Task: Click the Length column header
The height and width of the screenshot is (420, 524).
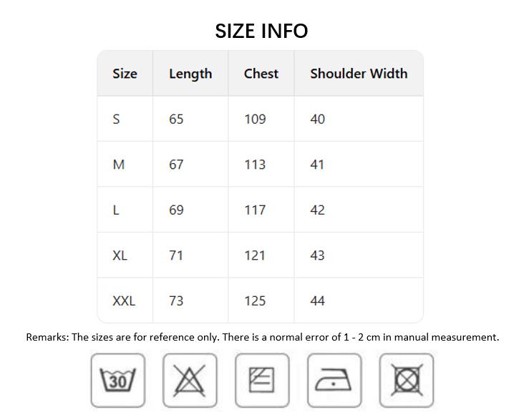Action: pos(190,74)
